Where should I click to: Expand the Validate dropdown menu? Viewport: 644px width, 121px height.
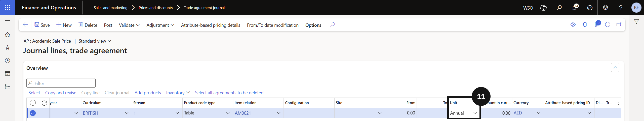(129, 25)
